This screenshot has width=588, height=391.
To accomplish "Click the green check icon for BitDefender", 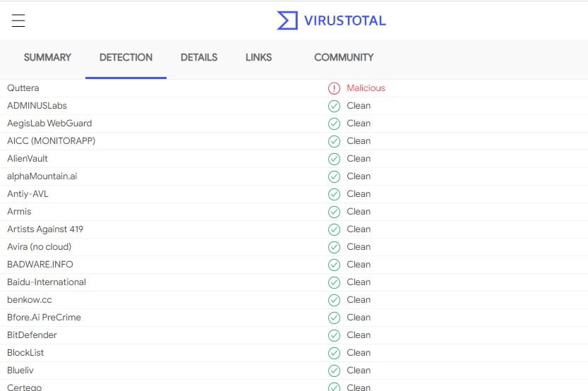I will tap(334, 335).
